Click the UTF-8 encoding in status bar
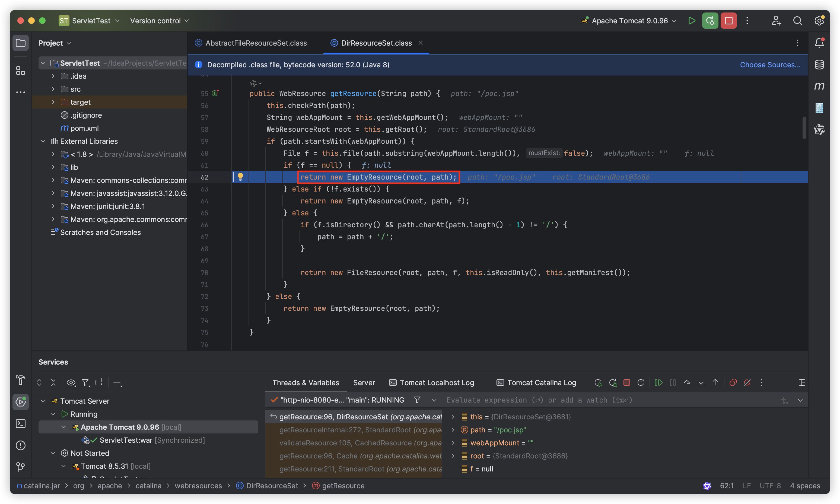 point(770,486)
